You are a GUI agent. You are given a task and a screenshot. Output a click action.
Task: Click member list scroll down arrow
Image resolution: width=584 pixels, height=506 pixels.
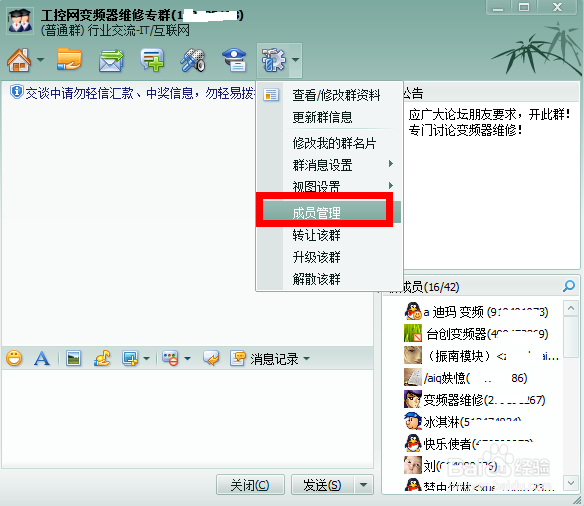[x=571, y=483]
